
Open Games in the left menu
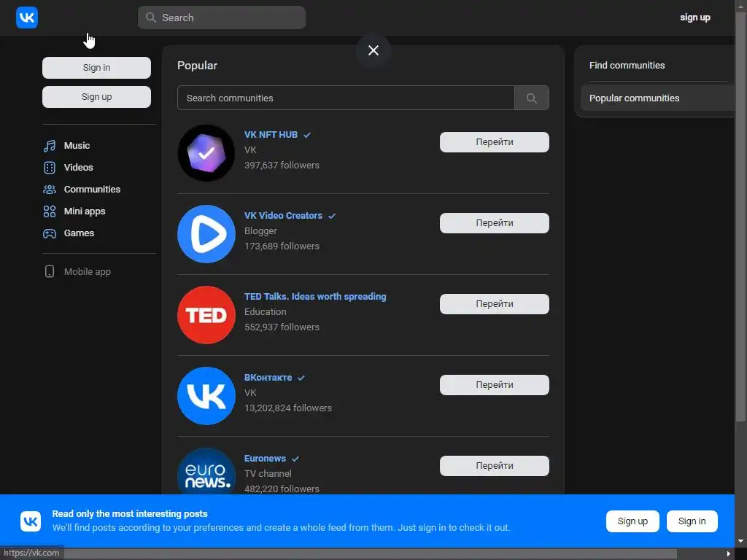79,233
